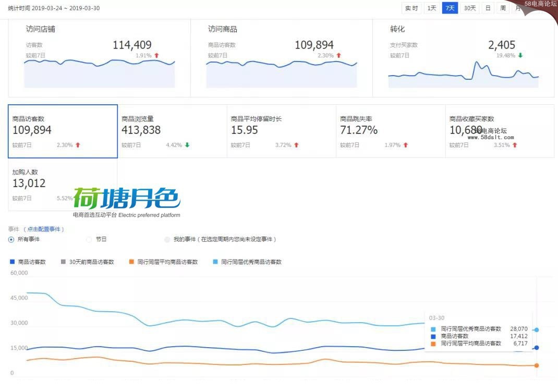Switch to the 实时 time range tab
The height and width of the screenshot is (392, 558).
(411, 8)
